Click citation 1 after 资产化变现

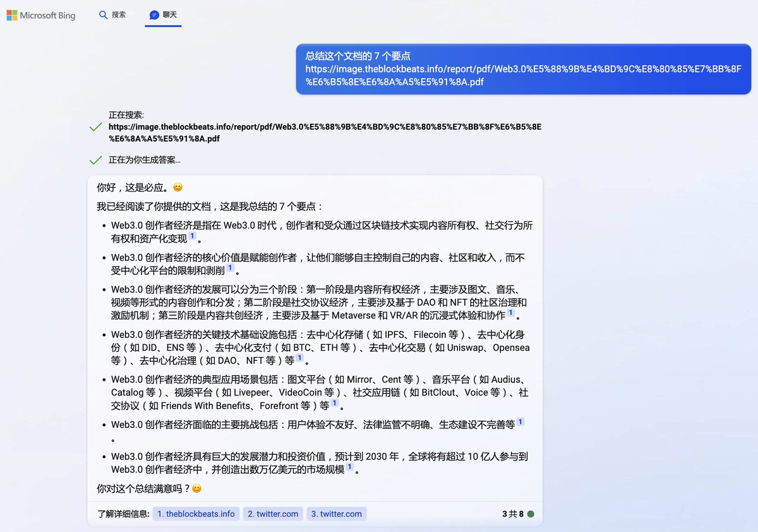[192, 236]
